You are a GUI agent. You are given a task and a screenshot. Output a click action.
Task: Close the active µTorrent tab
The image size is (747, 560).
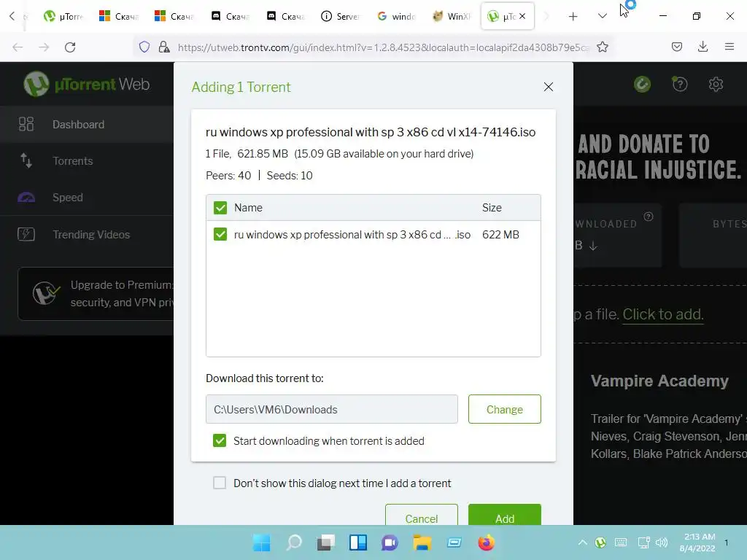click(x=522, y=16)
